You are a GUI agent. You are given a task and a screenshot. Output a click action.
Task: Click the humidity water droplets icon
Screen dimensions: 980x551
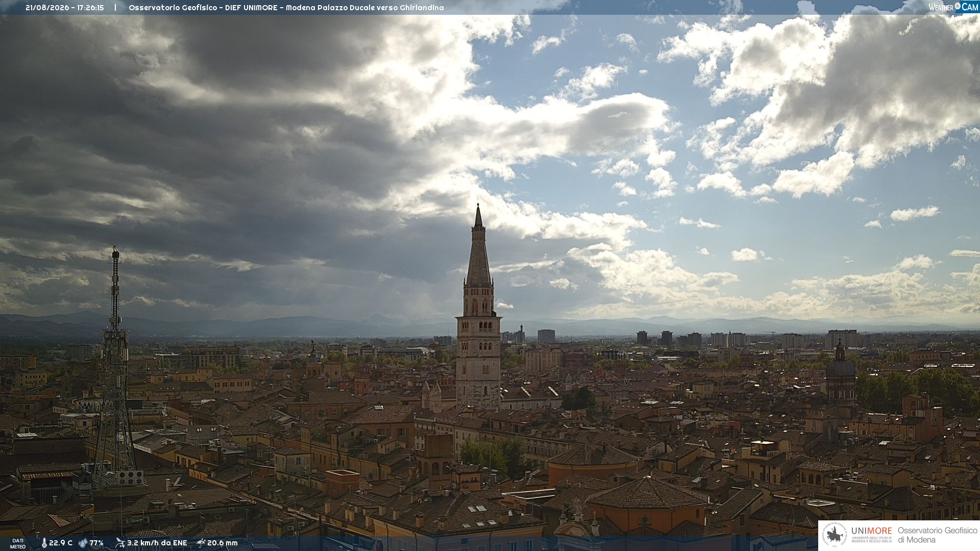coord(83,543)
